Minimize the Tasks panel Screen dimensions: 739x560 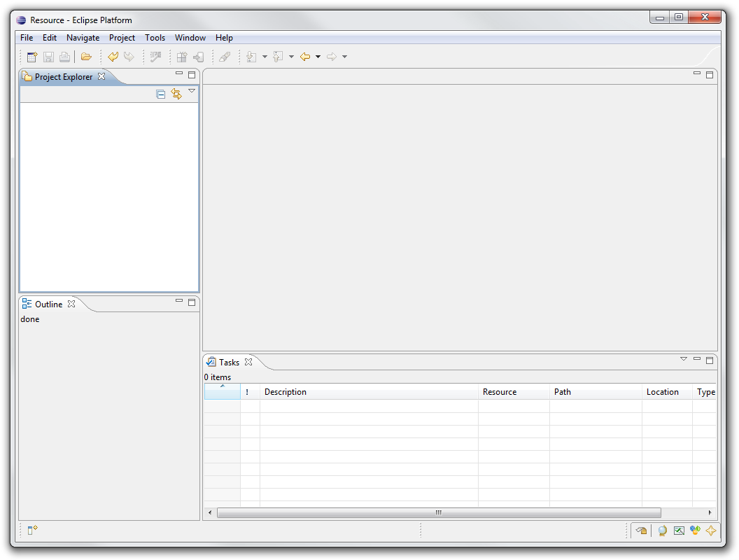(697, 358)
